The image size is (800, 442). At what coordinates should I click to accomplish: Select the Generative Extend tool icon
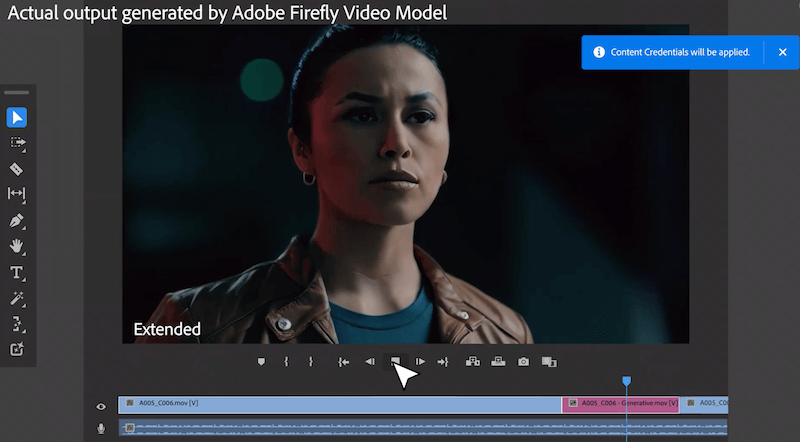(x=16, y=325)
